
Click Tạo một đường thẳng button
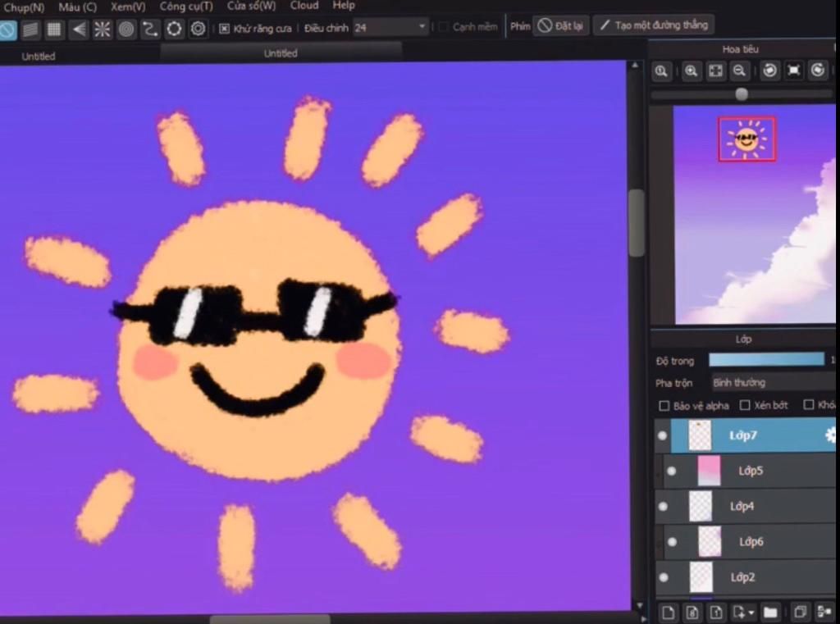coord(654,25)
